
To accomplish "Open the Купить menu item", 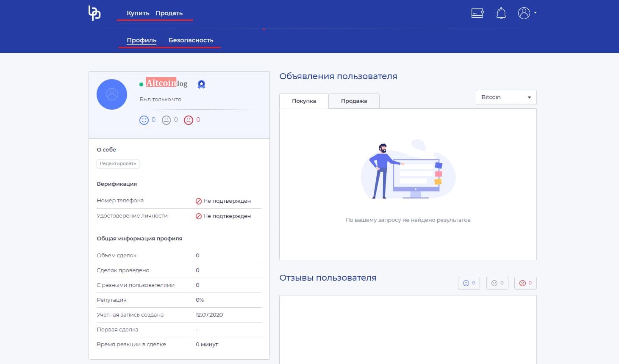I will click(x=138, y=13).
